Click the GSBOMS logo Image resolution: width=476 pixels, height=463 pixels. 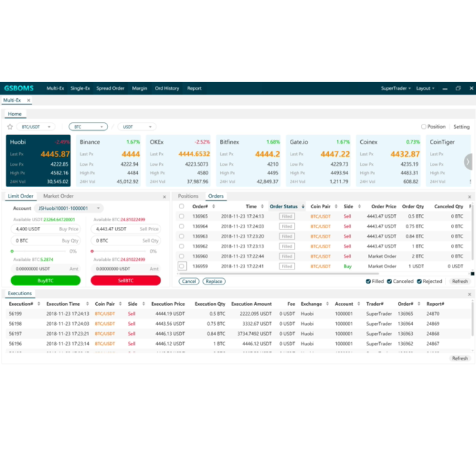20,88
